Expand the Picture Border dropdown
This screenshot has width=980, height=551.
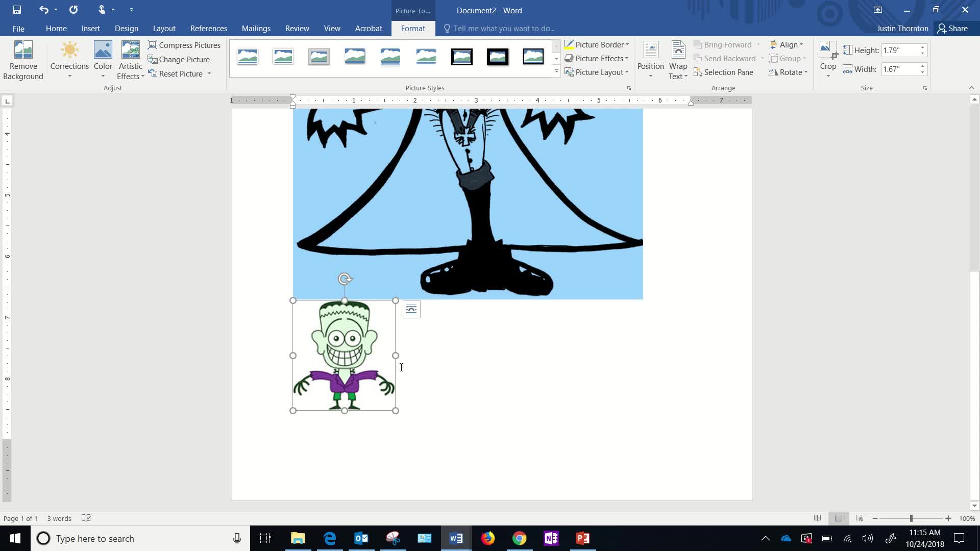(x=627, y=45)
